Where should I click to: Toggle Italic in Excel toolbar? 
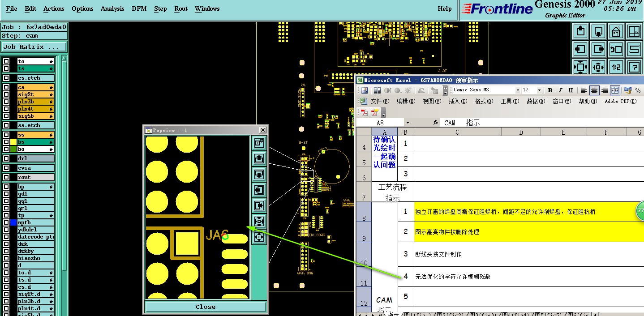tap(560, 90)
